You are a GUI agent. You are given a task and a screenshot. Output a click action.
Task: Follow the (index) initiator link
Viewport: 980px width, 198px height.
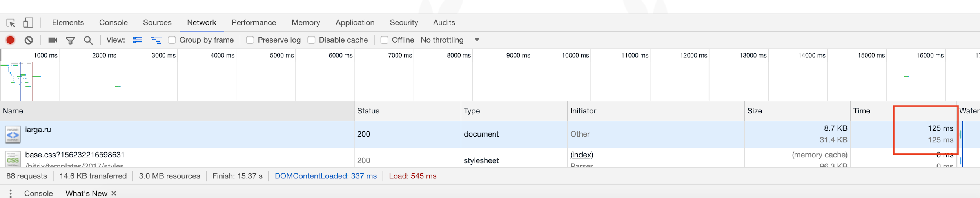pos(581,155)
